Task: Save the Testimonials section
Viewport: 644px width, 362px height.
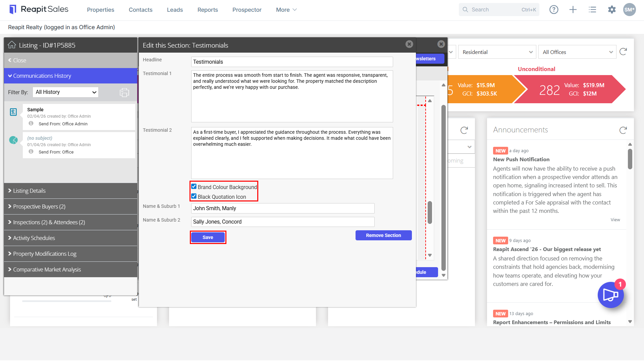Action: click(x=208, y=237)
